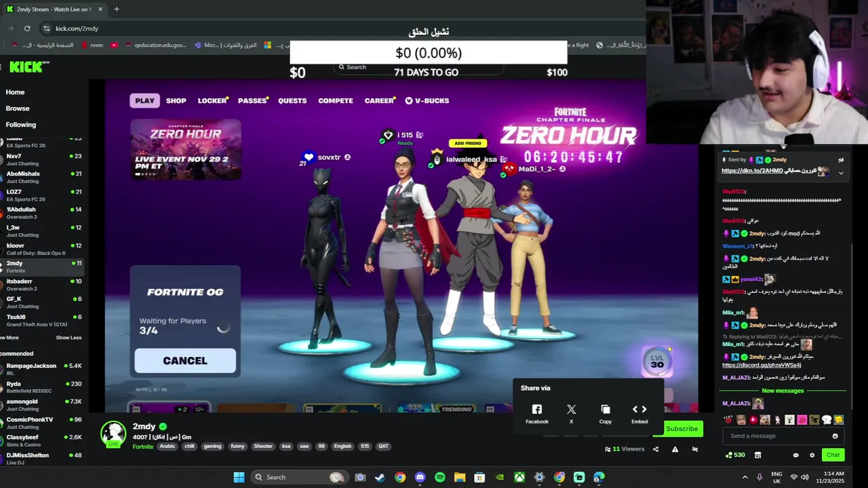Open dkn.to link in pinned message
The width and height of the screenshot is (868, 488).
[753, 171]
